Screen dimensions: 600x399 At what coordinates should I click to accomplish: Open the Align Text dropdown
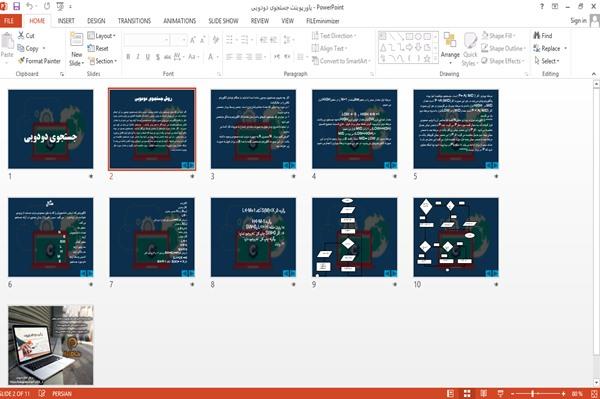click(x=330, y=48)
